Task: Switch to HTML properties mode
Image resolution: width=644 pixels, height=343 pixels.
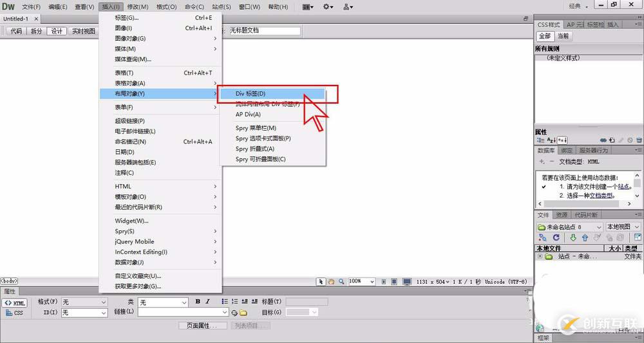Action: pyautogui.click(x=14, y=303)
